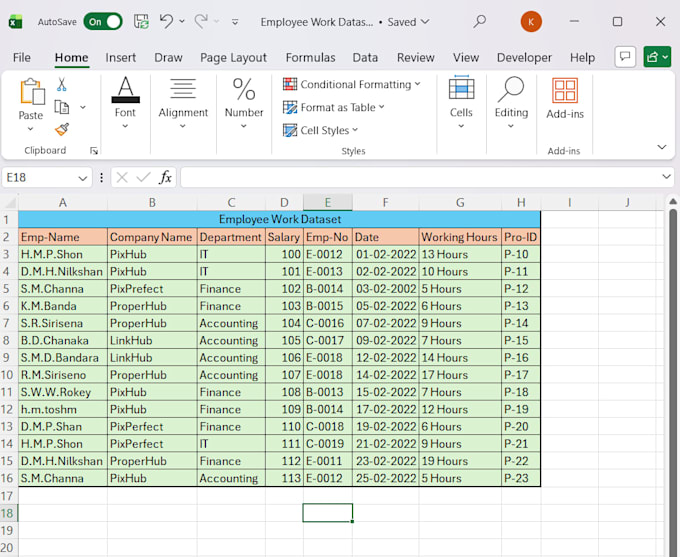Image resolution: width=680 pixels, height=557 pixels.
Task: Toggle the AutoSave switch
Action: tap(103, 22)
